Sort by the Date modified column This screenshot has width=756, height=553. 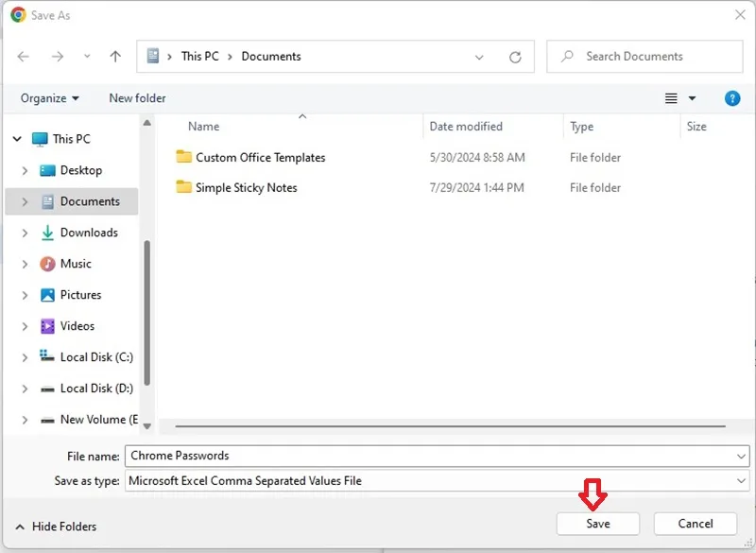pos(466,127)
